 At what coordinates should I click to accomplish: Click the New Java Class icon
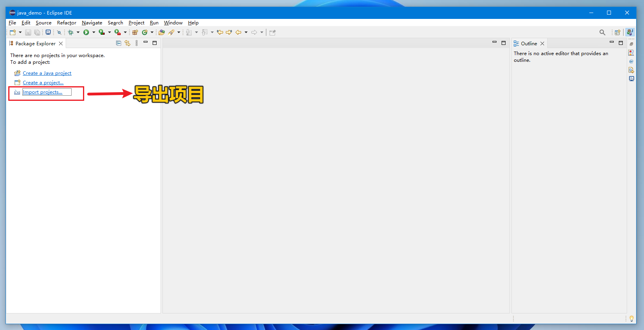(x=145, y=32)
